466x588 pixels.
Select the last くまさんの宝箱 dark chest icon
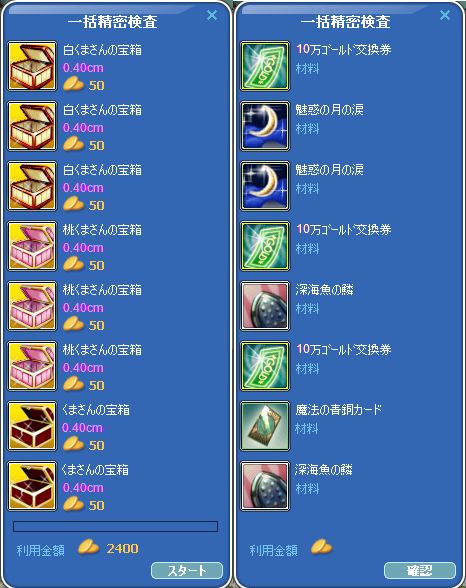(32, 486)
